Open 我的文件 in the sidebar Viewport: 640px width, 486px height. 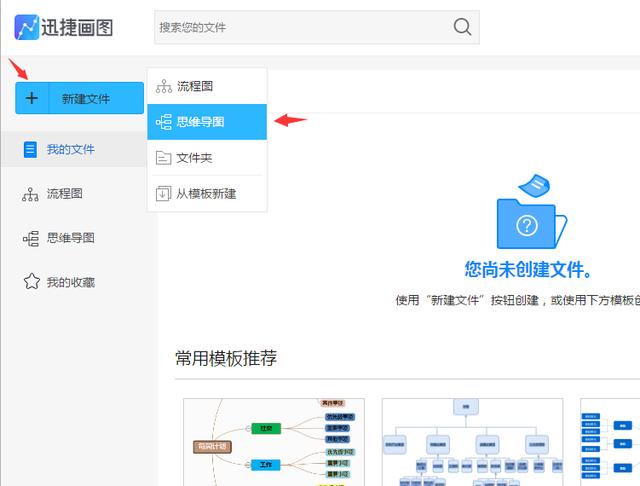click(x=71, y=149)
